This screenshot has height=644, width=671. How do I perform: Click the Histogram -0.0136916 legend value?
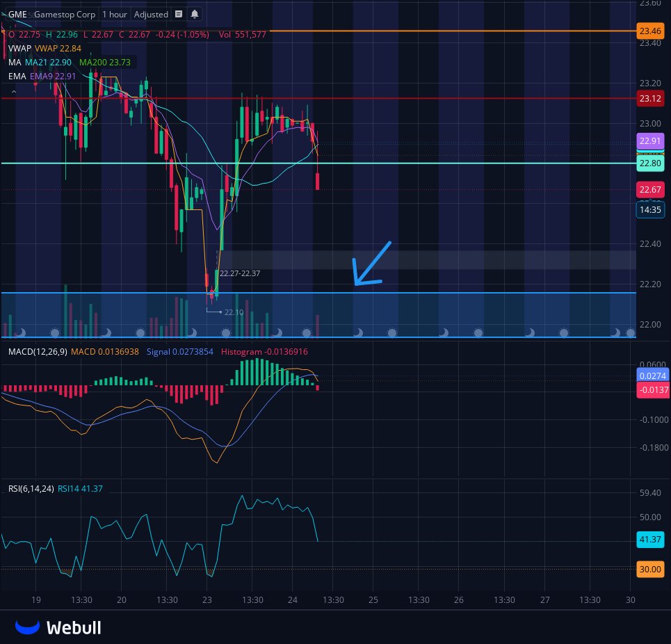(264, 352)
